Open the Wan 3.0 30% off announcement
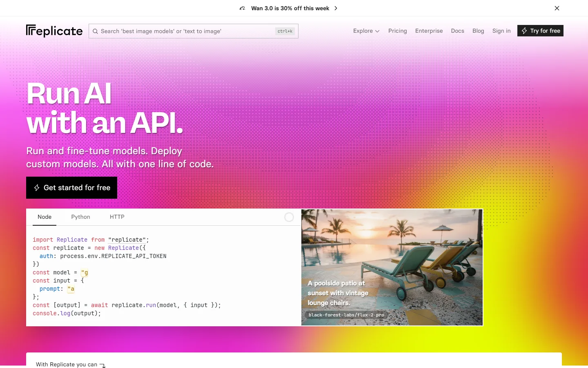The width and height of the screenshot is (588, 368). [x=290, y=8]
